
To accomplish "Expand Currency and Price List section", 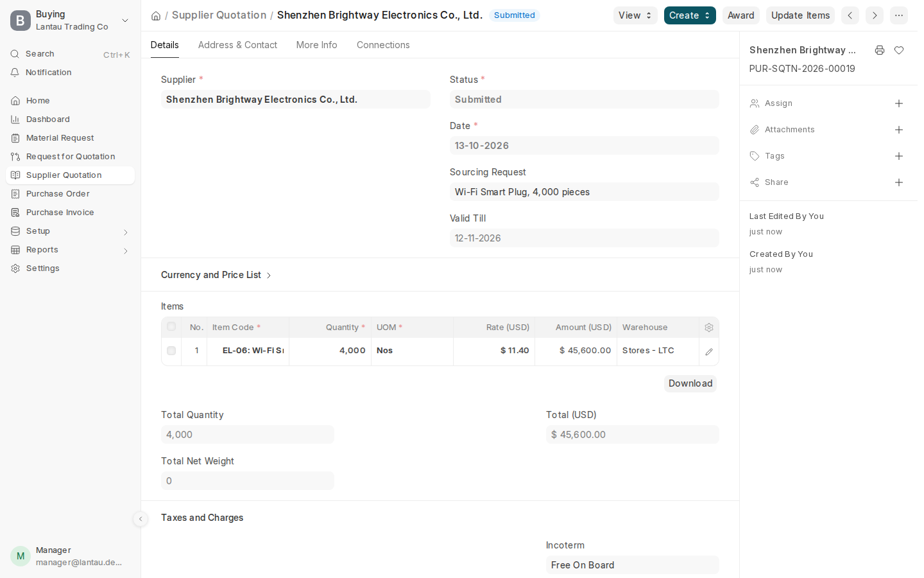I will click(216, 275).
